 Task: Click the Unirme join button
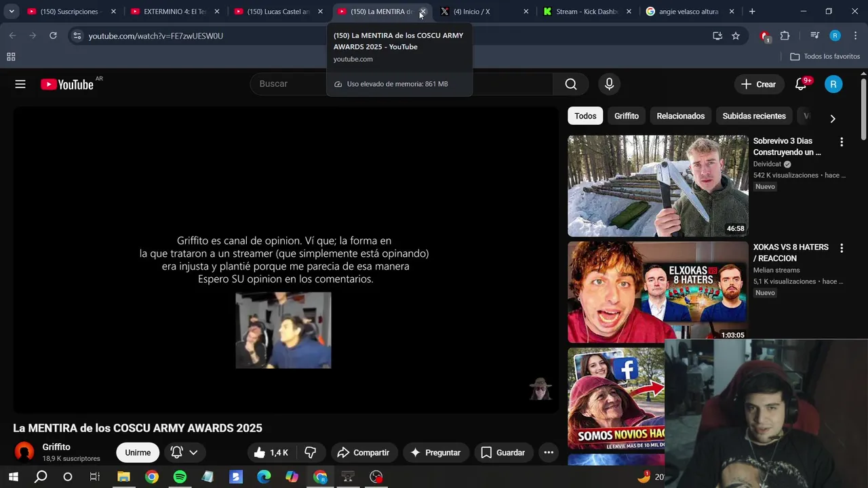(x=138, y=453)
